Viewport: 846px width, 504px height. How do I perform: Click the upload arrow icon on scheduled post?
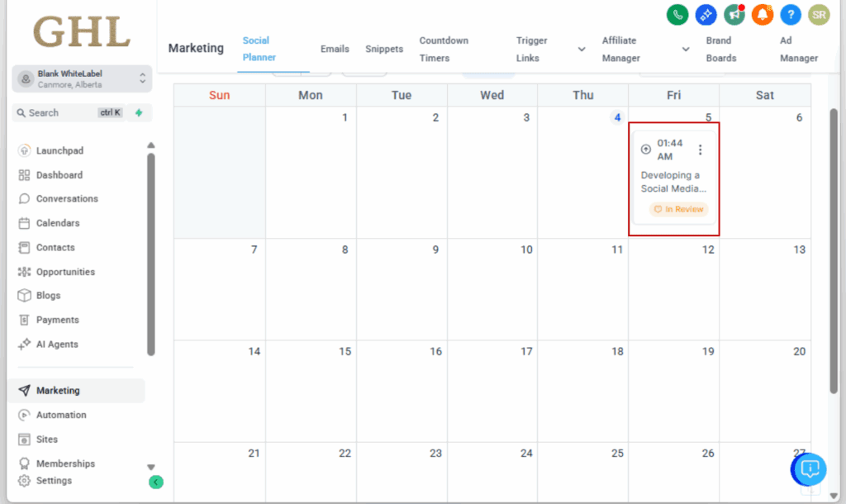click(646, 150)
